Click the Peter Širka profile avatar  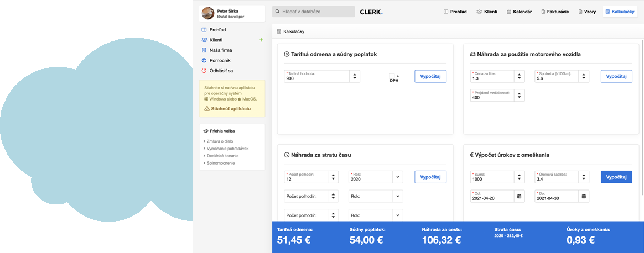[x=208, y=13]
